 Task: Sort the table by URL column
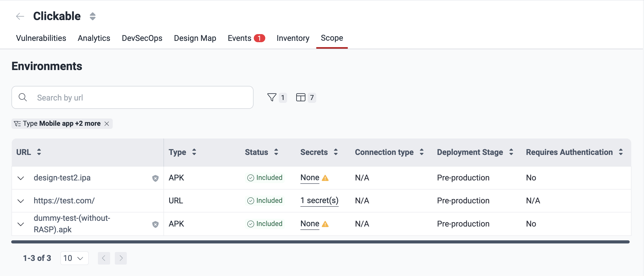39,152
